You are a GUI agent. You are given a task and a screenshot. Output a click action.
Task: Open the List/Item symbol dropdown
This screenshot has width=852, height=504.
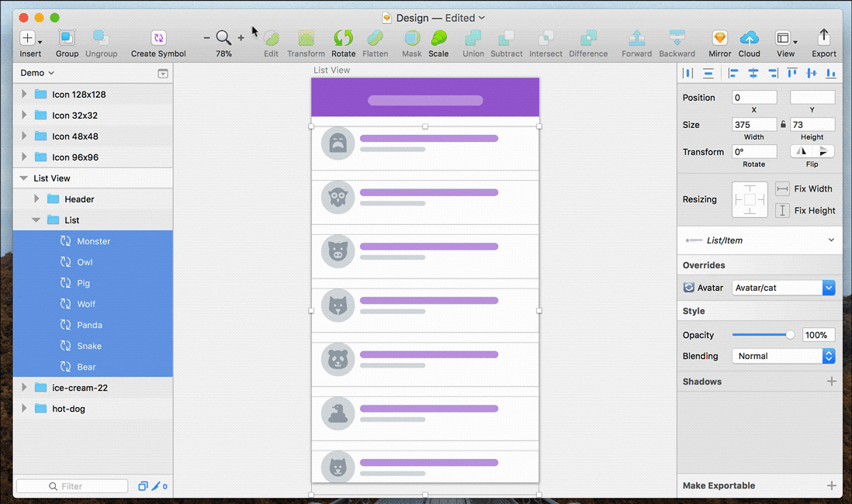click(x=760, y=240)
